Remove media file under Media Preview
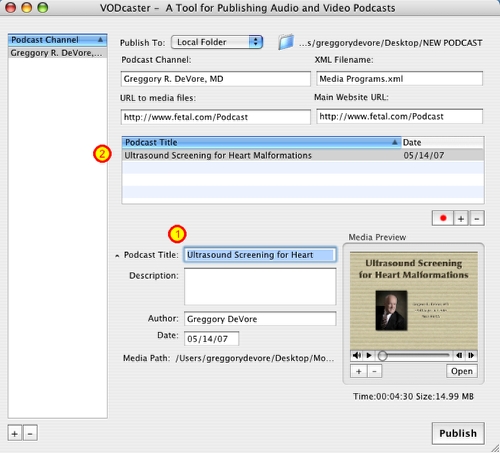The width and height of the screenshot is (500, 453). (x=374, y=371)
